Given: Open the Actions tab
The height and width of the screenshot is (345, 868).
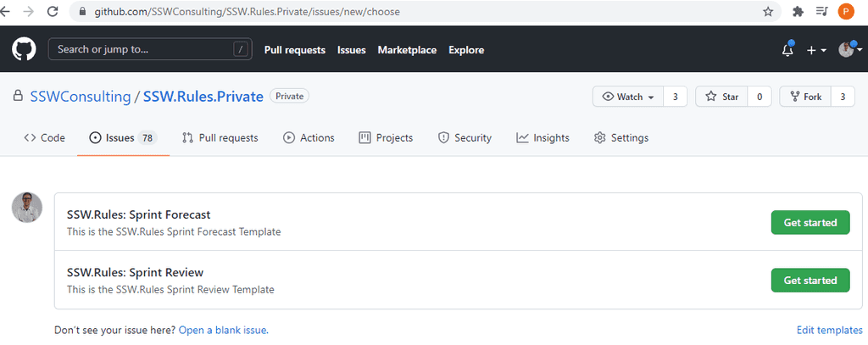Looking at the screenshot, I should tap(309, 137).
